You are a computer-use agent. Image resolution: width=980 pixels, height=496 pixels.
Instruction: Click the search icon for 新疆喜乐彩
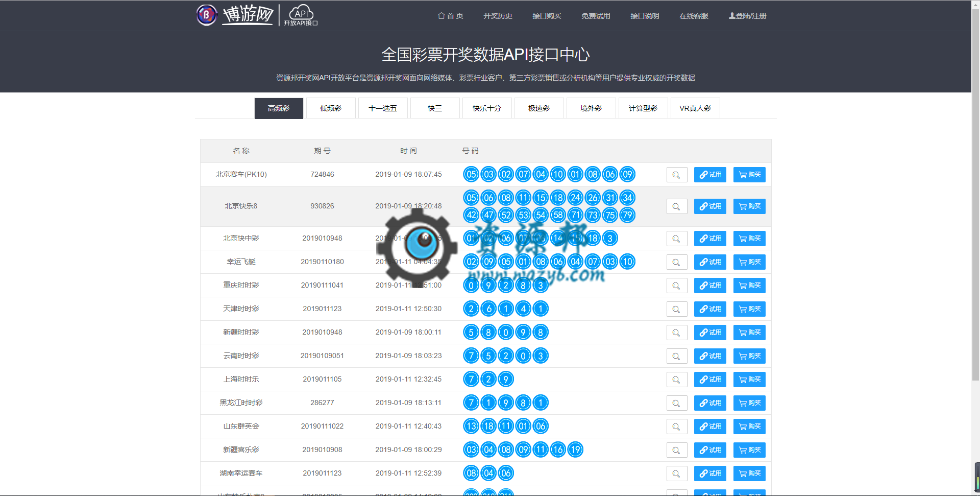(676, 450)
